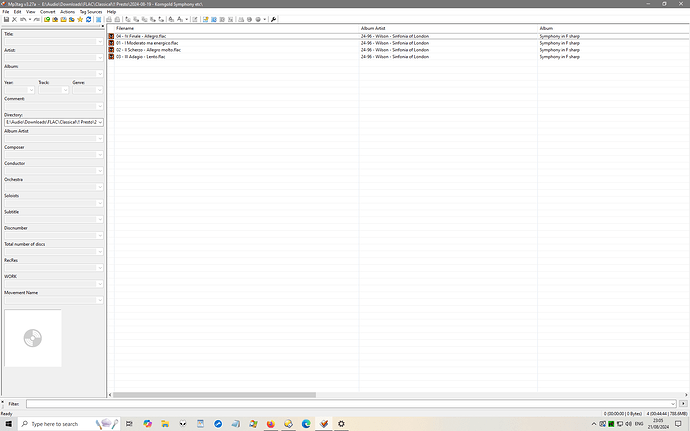Click the Task View taskbar icon

pos(129,424)
